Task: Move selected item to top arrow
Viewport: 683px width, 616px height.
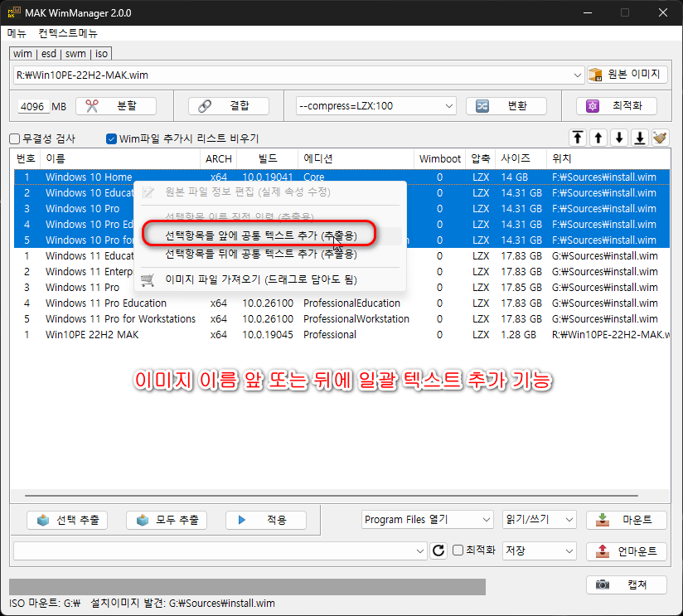Action: (x=578, y=138)
